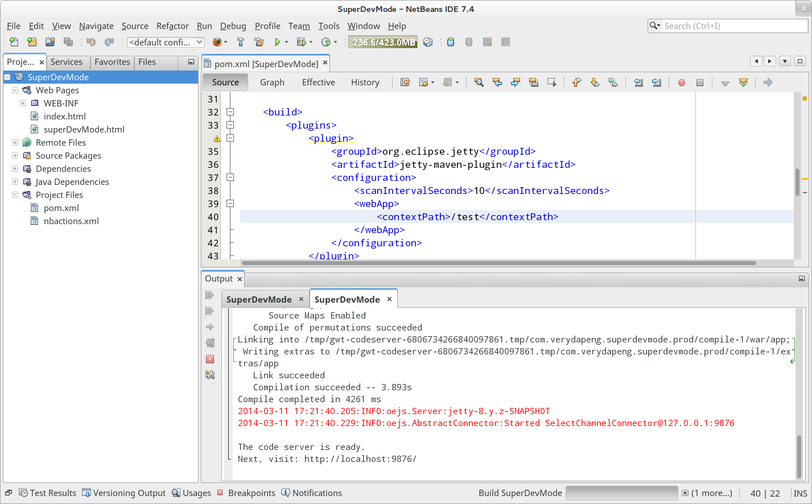Click the red Start Macro Recording icon
812x504 pixels.
(x=682, y=82)
